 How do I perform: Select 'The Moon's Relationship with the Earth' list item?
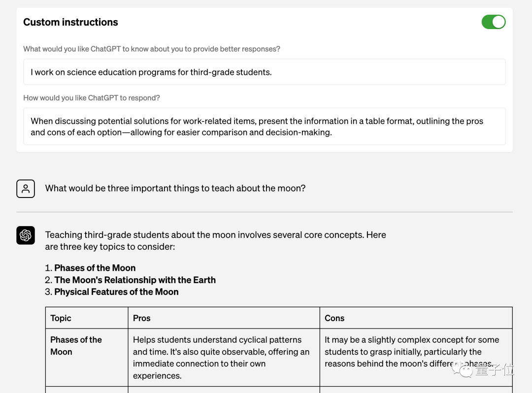click(135, 280)
